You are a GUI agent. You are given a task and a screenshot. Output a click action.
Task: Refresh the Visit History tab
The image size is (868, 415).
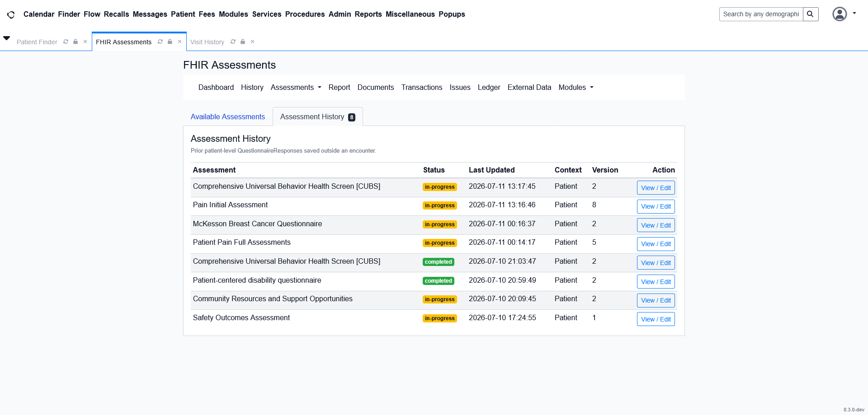pos(233,42)
